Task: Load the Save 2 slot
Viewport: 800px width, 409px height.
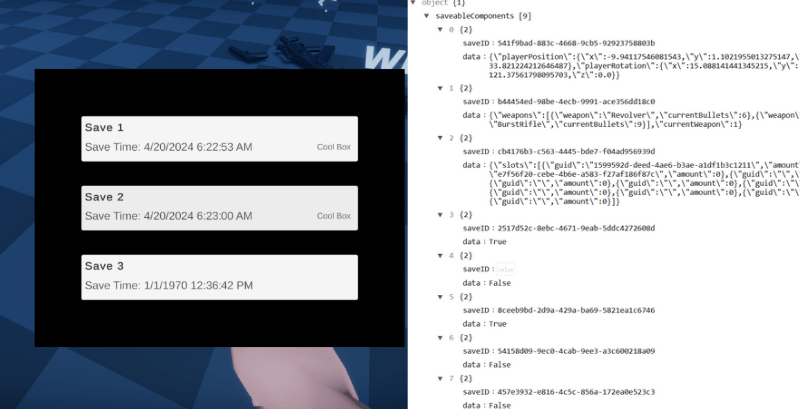Action: 219,207
